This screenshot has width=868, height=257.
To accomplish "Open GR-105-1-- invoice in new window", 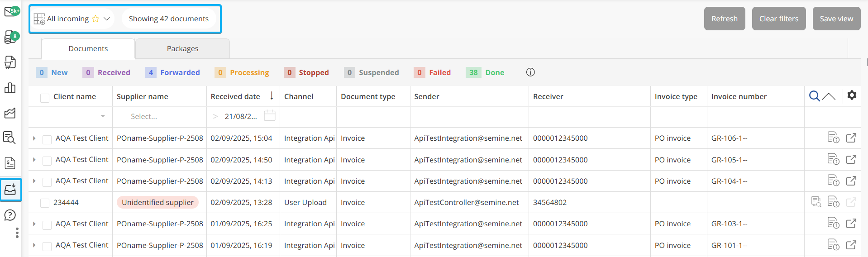I will point(851,159).
